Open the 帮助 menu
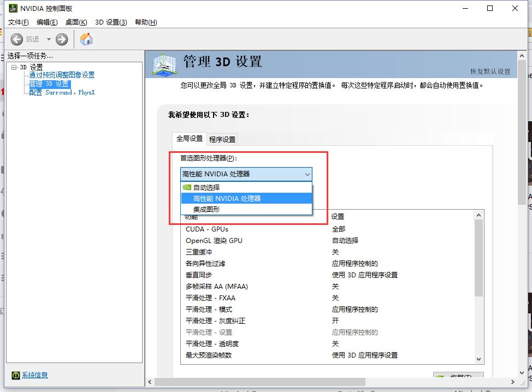The image size is (532, 392). click(145, 22)
